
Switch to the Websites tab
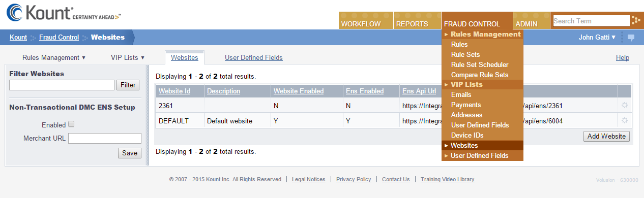coord(185,58)
